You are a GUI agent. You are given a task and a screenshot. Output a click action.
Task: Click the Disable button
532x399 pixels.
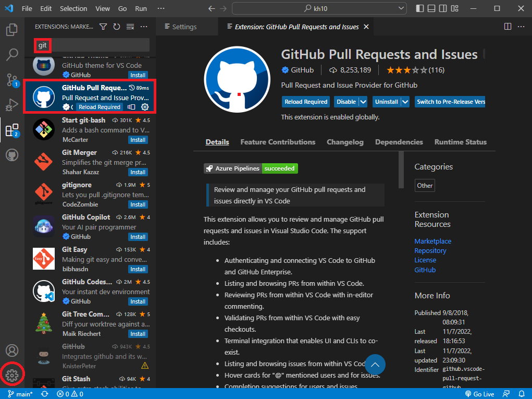coord(346,102)
